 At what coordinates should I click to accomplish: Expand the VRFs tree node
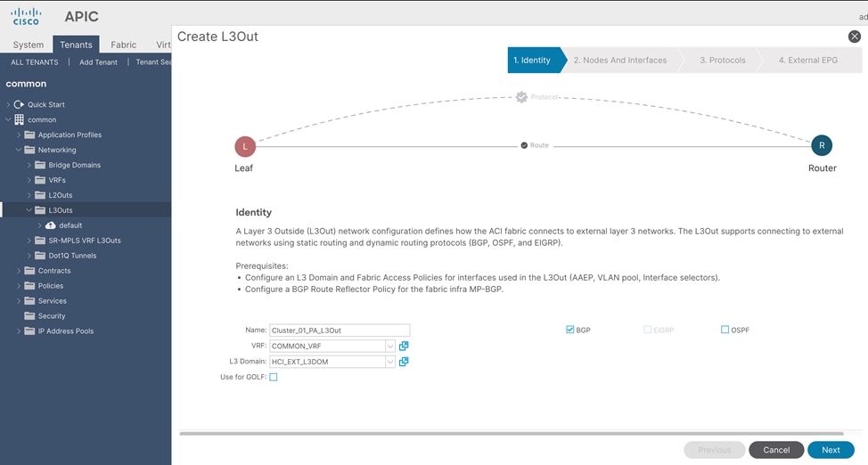29,180
